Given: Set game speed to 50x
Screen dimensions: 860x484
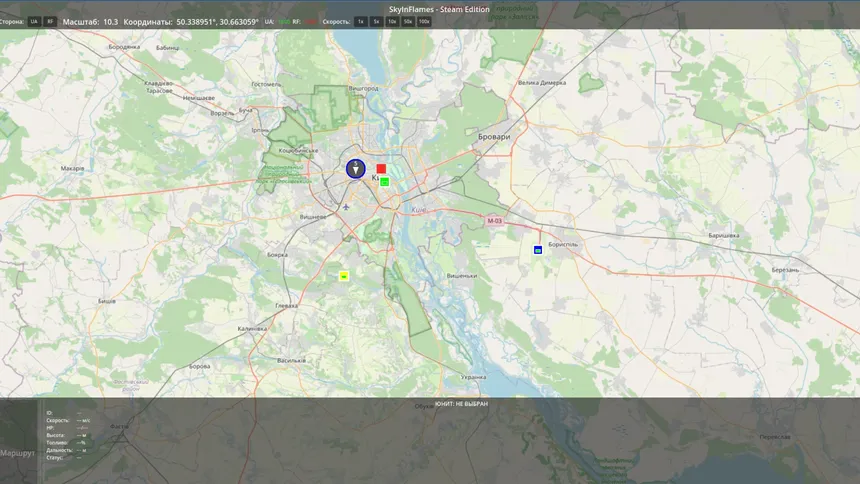Looking at the screenshot, I should [x=408, y=22].
